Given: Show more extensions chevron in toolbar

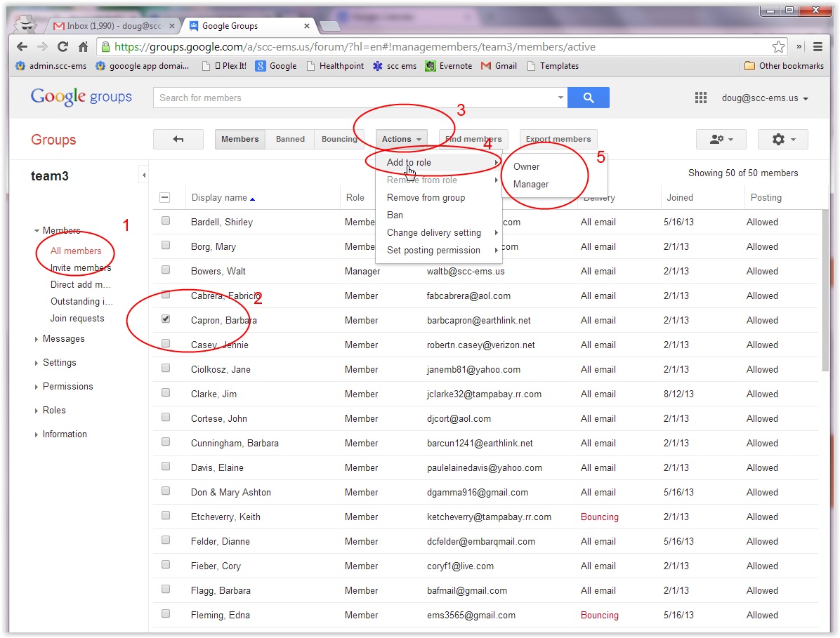Looking at the screenshot, I should 799,47.
